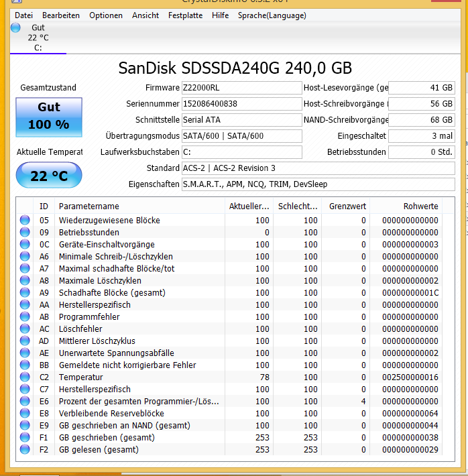Click the Laufwerksbuchstaben field C:

pyautogui.click(x=242, y=152)
